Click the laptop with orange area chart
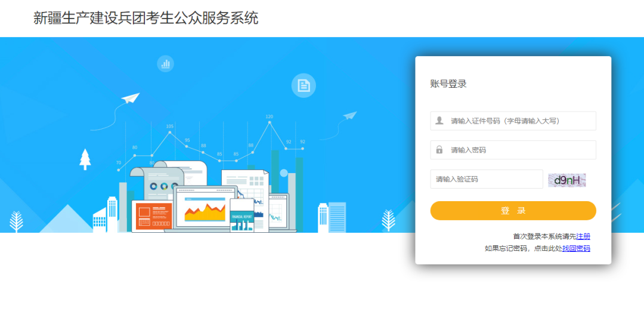The width and height of the screenshot is (644, 311). coord(205,209)
